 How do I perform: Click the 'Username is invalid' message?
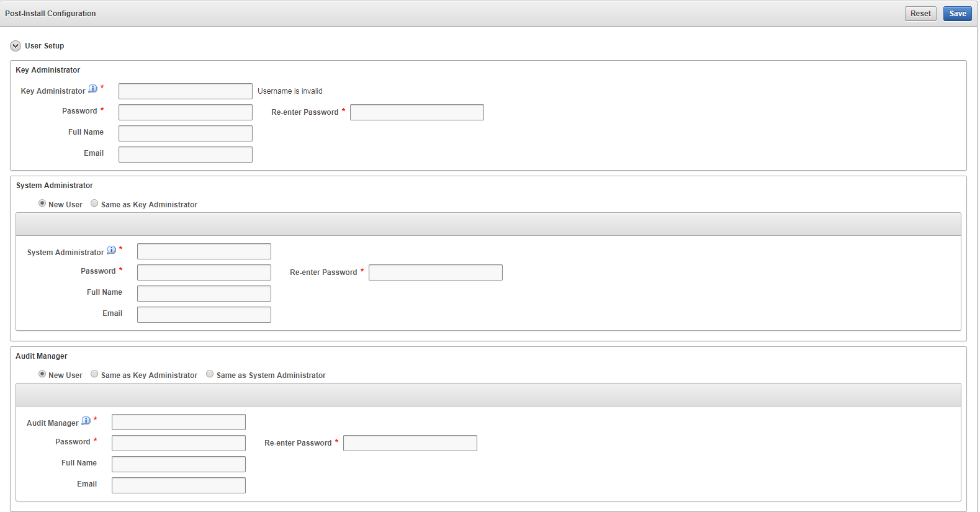click(290, 91)
